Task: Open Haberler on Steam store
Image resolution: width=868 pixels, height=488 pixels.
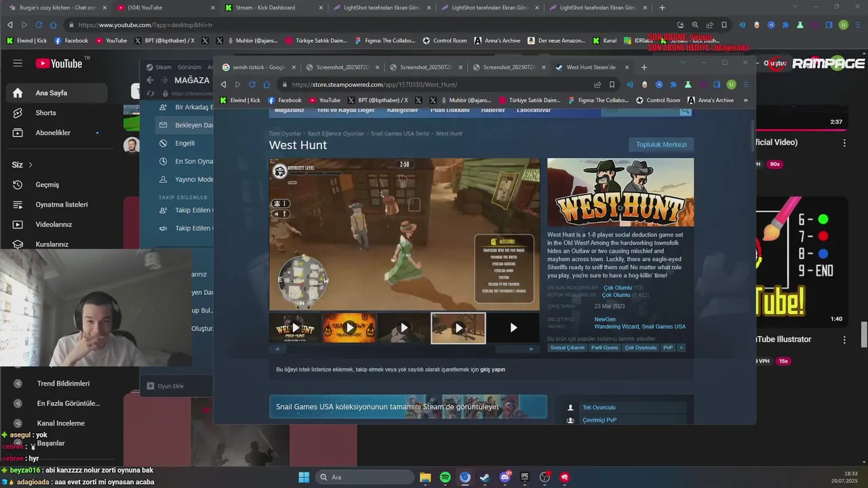Action: (x=493, y=110)
